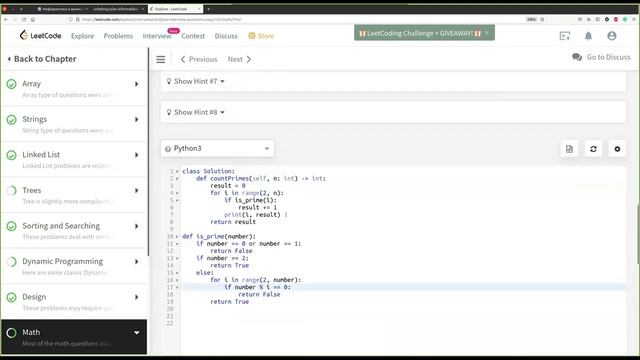Select the Linked List chapter title

point(41,155)
